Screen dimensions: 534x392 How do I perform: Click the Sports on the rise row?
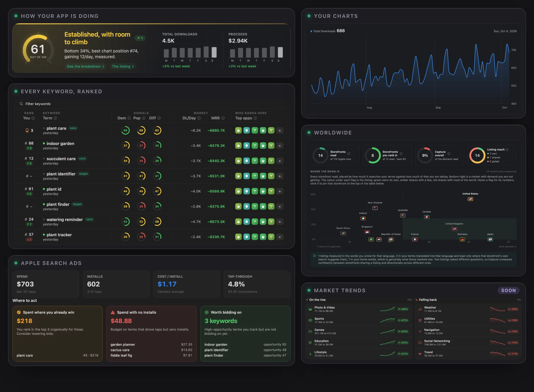tap(358, 320)
